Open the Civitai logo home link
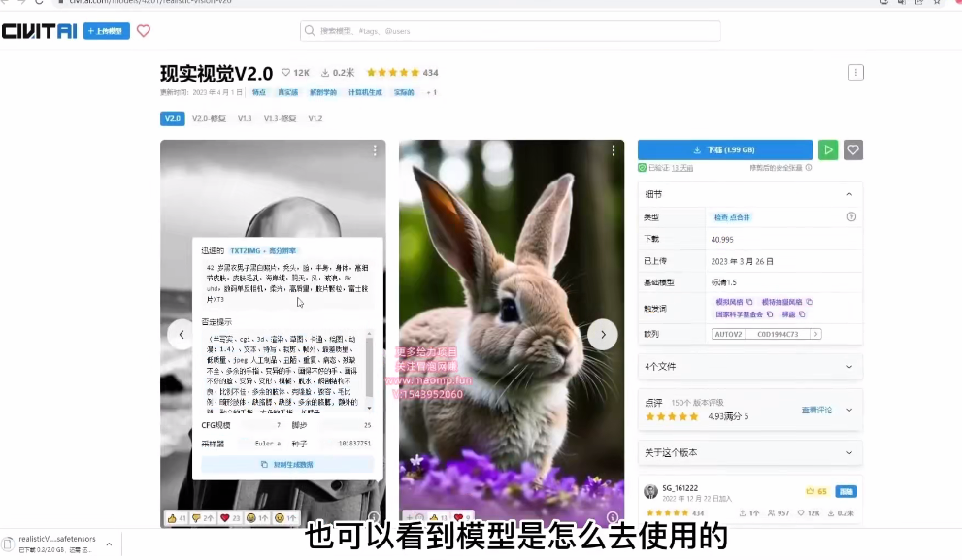Screen dimensions: 962x560 (x=39, y=31)
